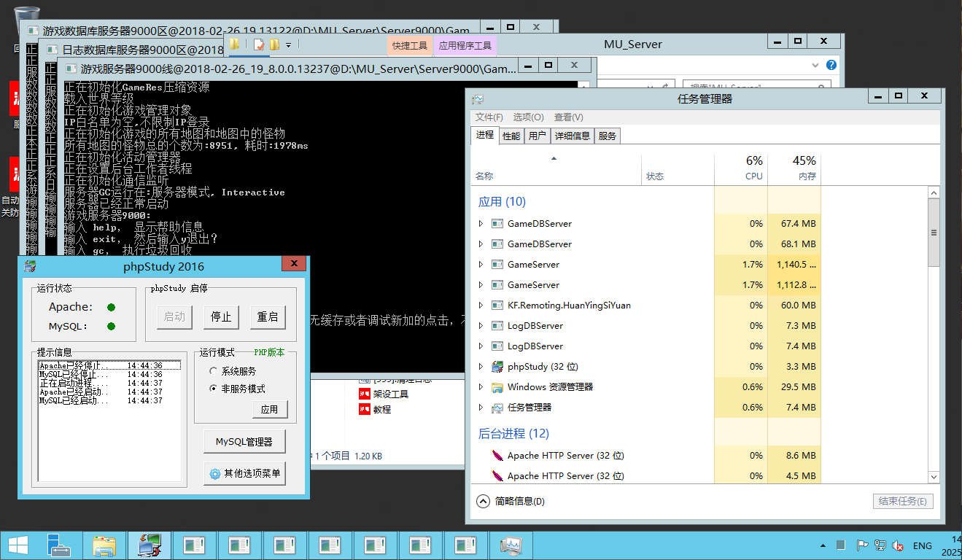Screen dimensions: 962x560
Task: Click the 架设工具 file icon in MU_Server
Action: 365,394
